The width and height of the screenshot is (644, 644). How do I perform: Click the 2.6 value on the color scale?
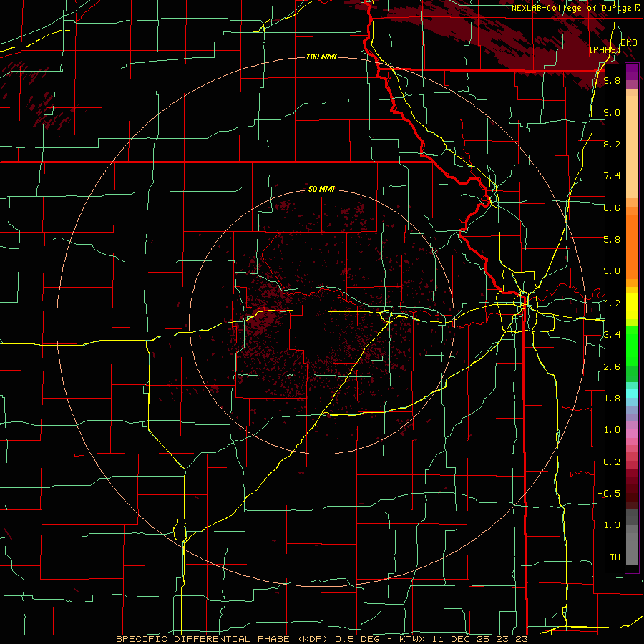pos(612,367)
